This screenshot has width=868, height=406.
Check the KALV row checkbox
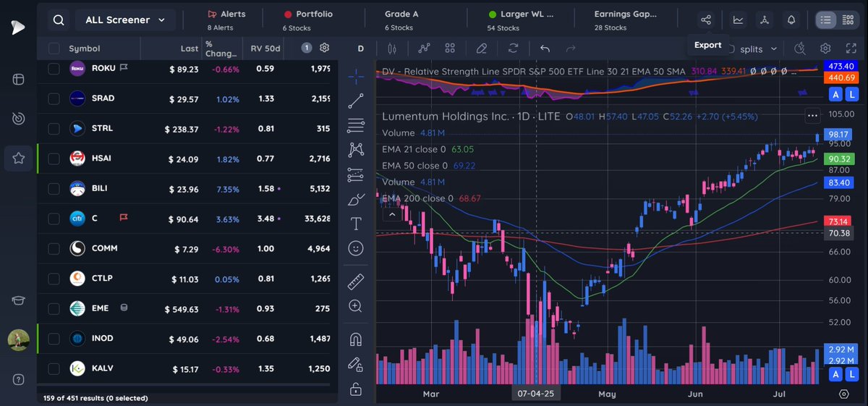pos(54,368)
